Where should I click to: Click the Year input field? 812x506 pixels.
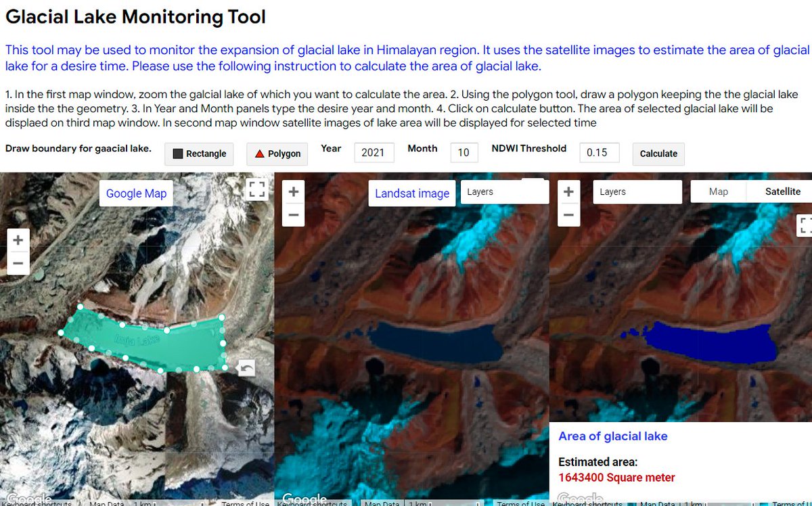click(x=374, y=152)
